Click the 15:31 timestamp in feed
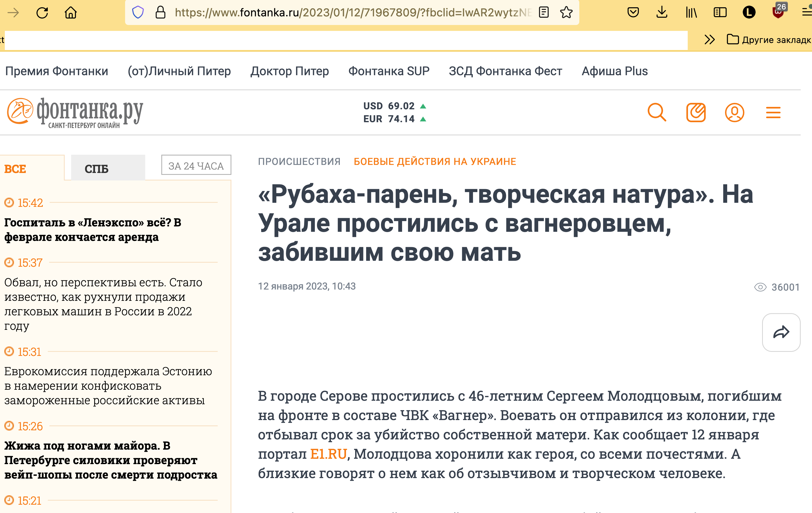Image resolution: width=812 pixels, height=513 pixels. [x=29, y=352]
